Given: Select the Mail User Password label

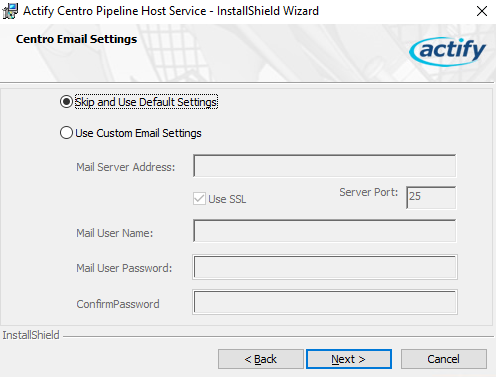Looking at the screenshot, I should coord(124,268).
